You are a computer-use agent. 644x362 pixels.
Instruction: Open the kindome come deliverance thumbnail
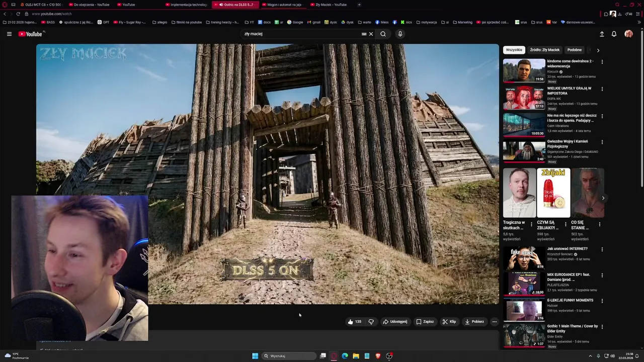[524, 71]
